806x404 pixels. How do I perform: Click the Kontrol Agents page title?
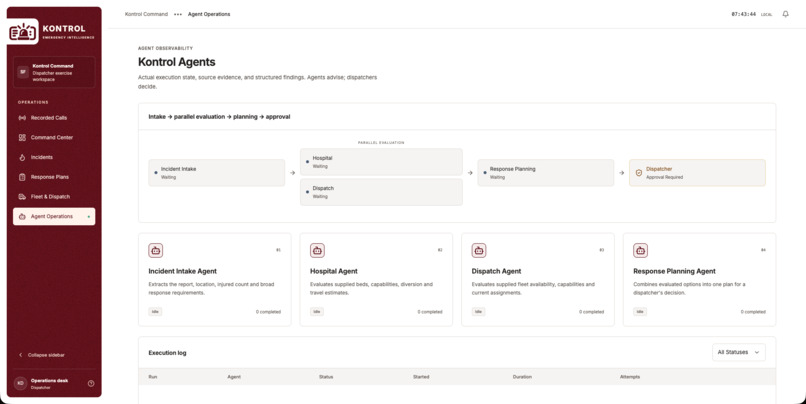pos(177,62)
